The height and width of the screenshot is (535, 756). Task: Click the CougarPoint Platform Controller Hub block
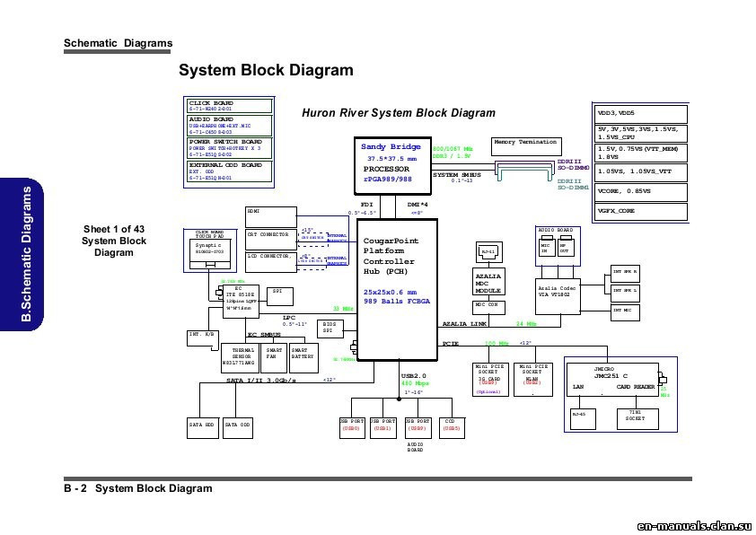[397, 290]
